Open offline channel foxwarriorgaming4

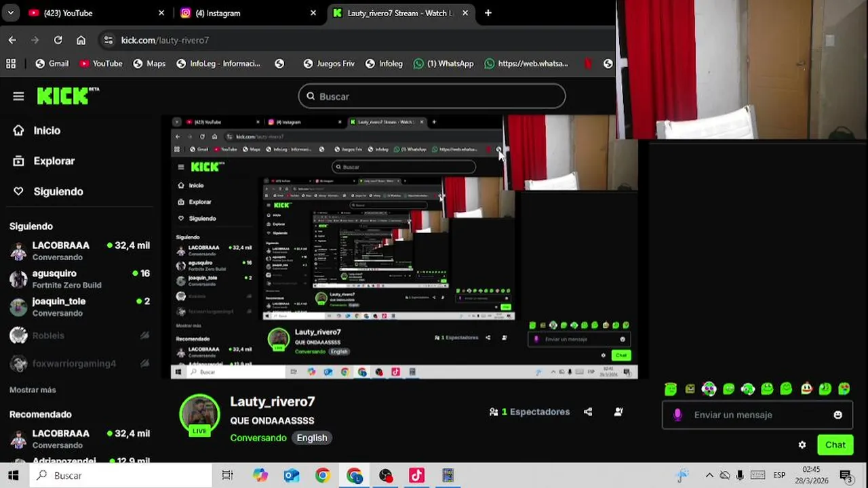pos(79,363)
